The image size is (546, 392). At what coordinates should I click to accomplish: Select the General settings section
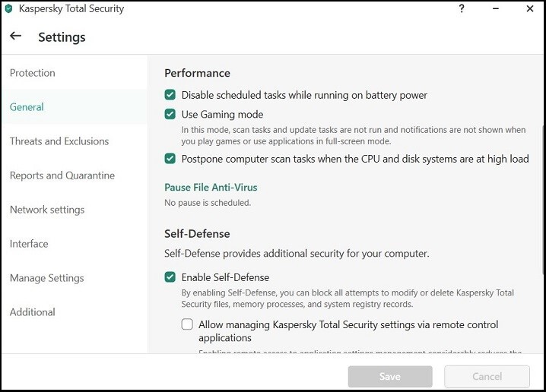[x=27, y=107]
